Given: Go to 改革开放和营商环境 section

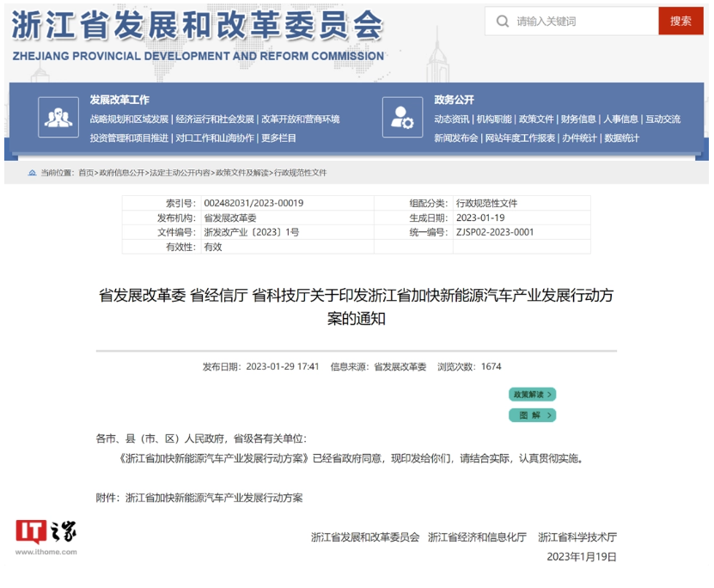Looking at the screenshot, I should pyautogui.click(x=300, y=119).
